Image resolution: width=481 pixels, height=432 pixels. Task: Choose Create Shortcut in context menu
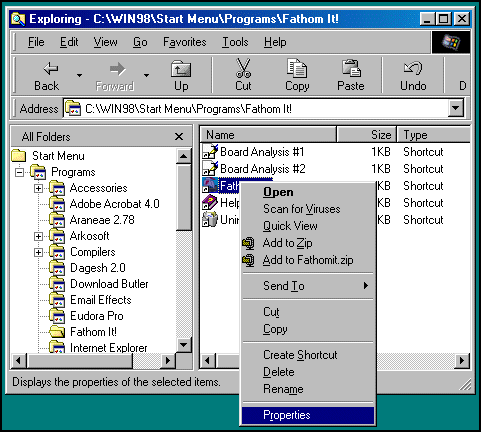(308, 355)
